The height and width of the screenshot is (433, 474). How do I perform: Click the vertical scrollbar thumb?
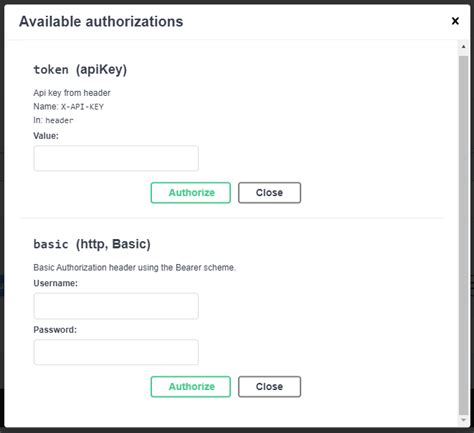click(x=463, y=235)
